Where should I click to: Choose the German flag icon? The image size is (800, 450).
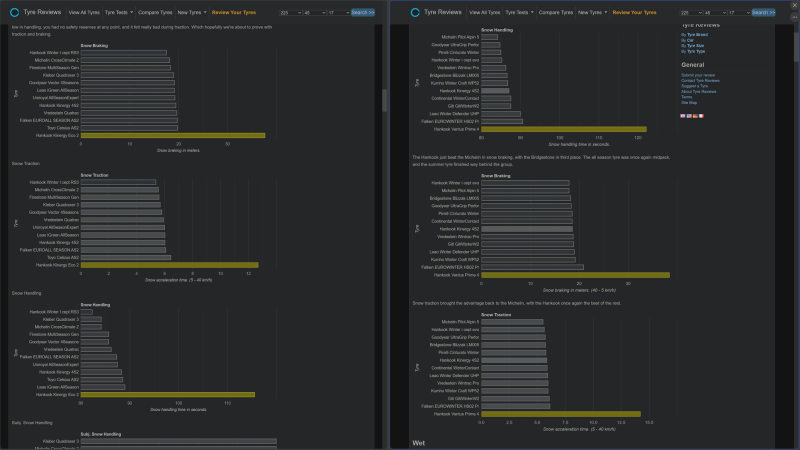click(697, 116)
